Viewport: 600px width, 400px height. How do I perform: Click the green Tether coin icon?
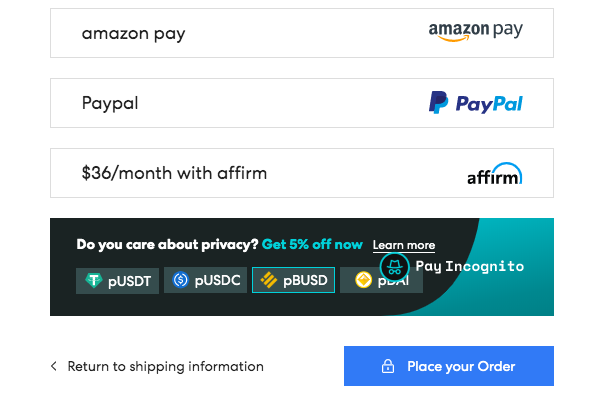[94, 281]
